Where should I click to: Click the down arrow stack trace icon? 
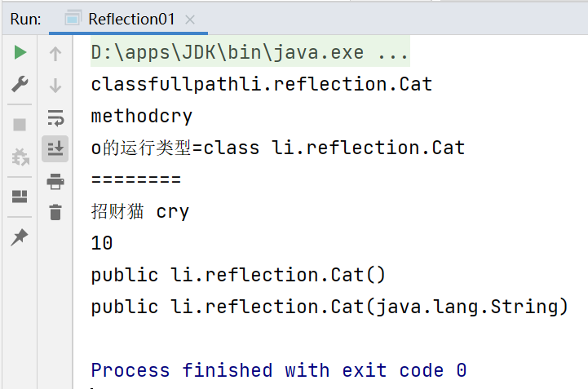[x=55, y=86]
